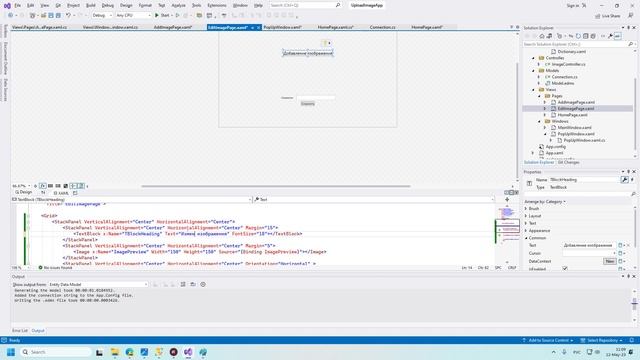
Task: Click the swap panes icon between Design and XAML
Action: click(43, 193)
